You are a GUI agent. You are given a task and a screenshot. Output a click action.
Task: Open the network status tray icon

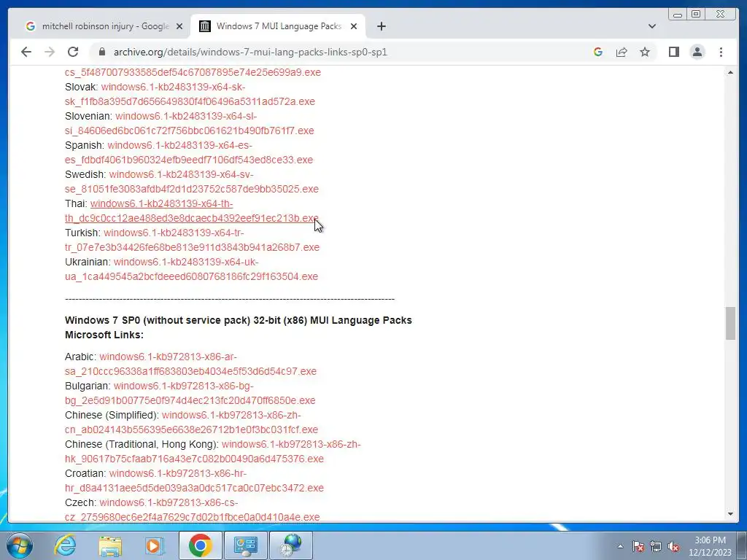click(656, 547)
